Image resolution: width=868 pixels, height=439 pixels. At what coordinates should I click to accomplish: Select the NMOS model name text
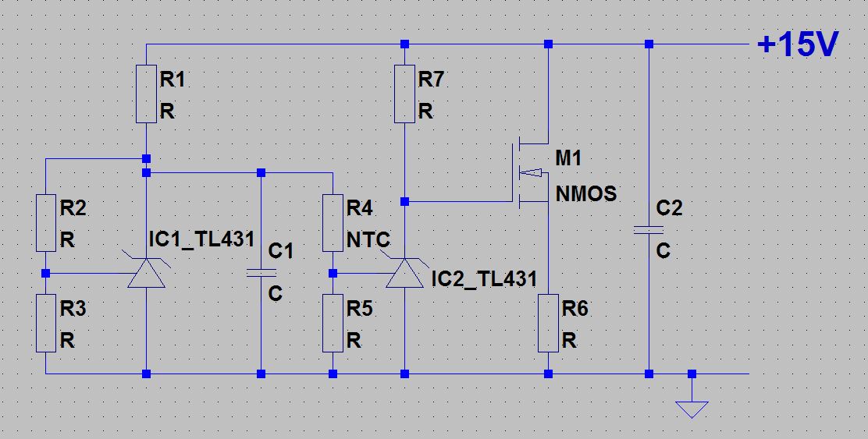tap(585, 193)
